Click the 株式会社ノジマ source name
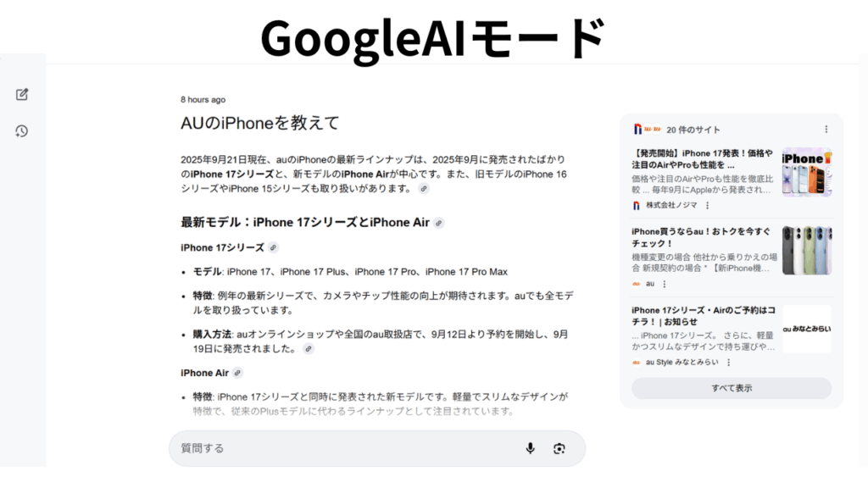 (x=671, y=205)
